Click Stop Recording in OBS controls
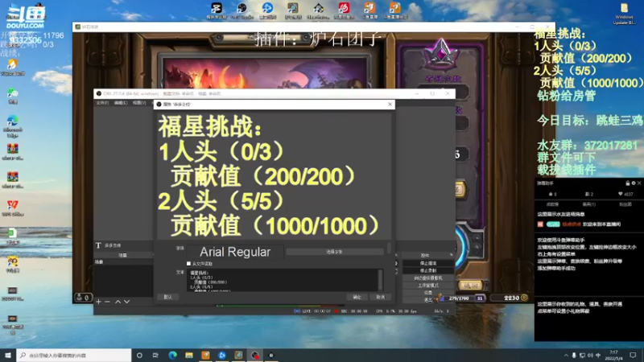The height and width of the screenshot is (362, 644). coord(428,270)
